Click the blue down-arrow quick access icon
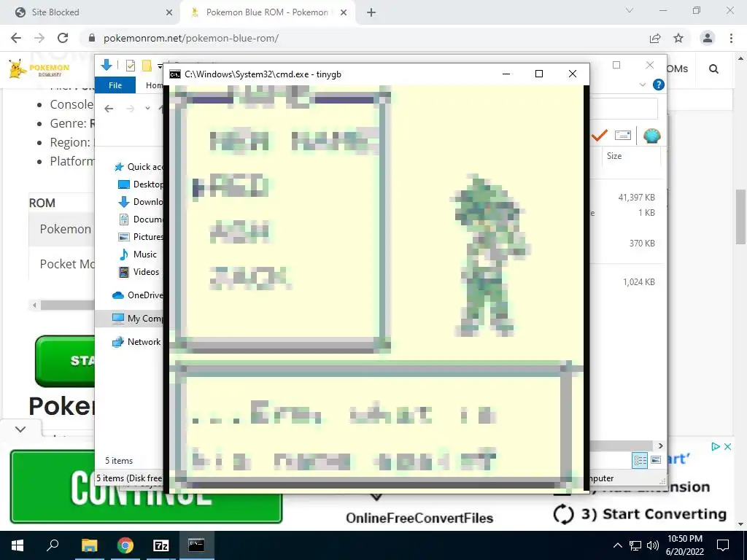Screen dimensions: 747x560 coord(107,65)
